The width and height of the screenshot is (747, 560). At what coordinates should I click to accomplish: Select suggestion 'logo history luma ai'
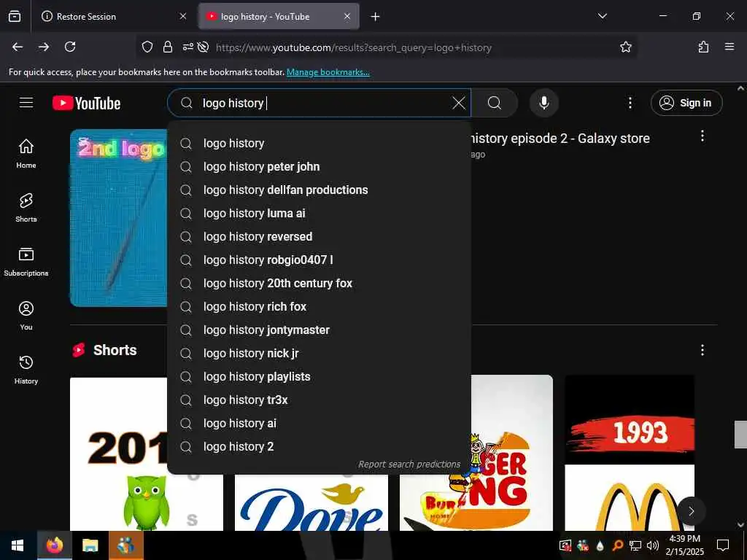click(x=320, y=214)
